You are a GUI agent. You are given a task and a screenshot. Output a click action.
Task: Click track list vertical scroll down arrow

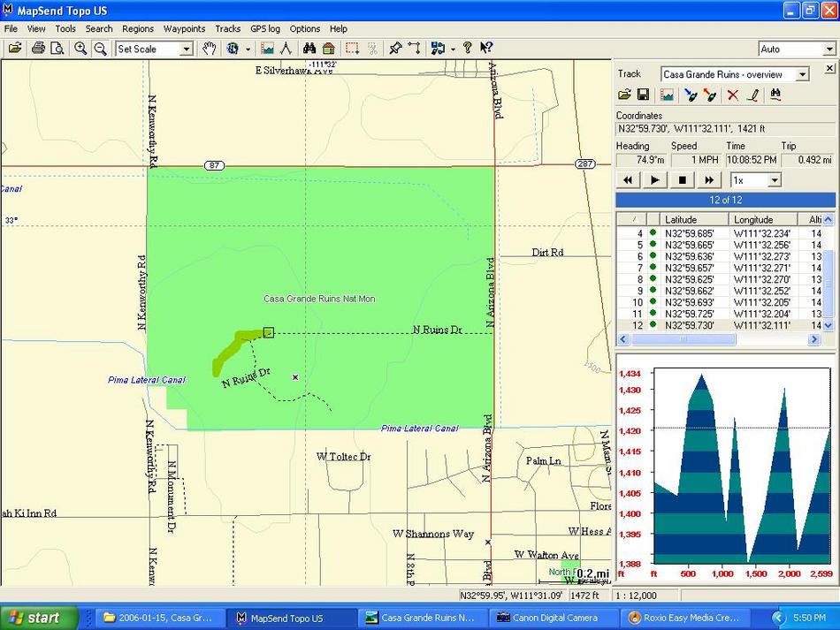click(x=829, y=325)
